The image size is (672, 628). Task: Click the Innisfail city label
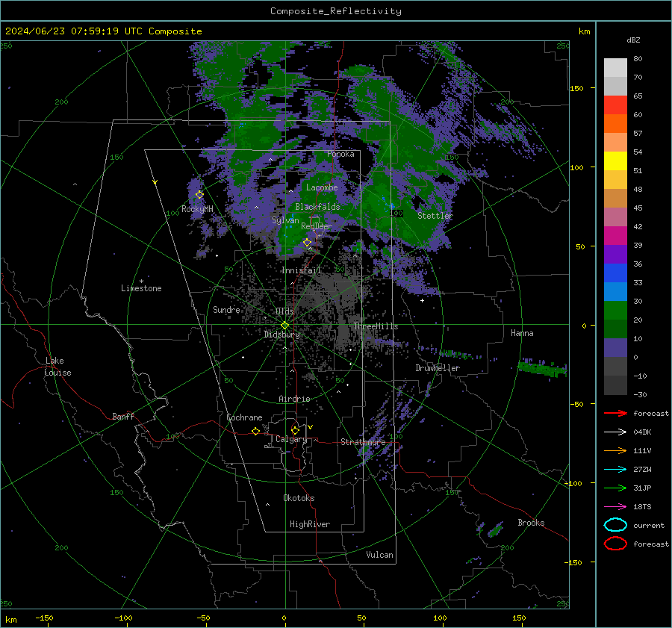[301, 270]
